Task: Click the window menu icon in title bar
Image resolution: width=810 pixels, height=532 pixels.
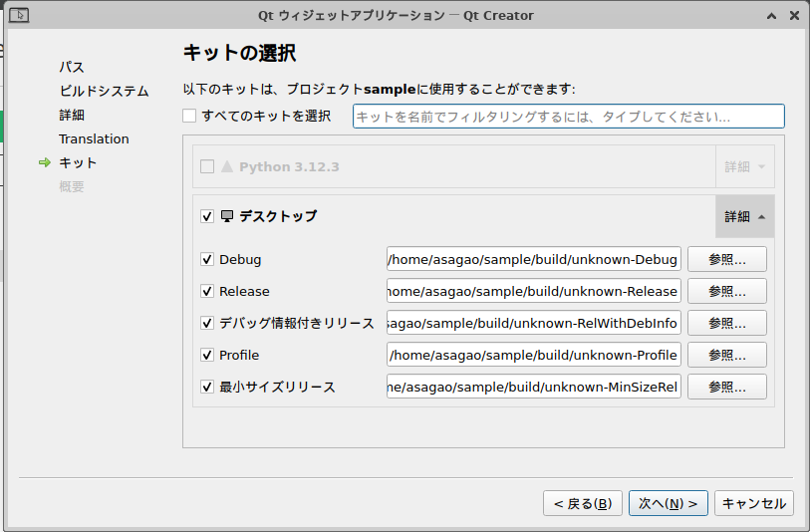Action: point(19,16)
